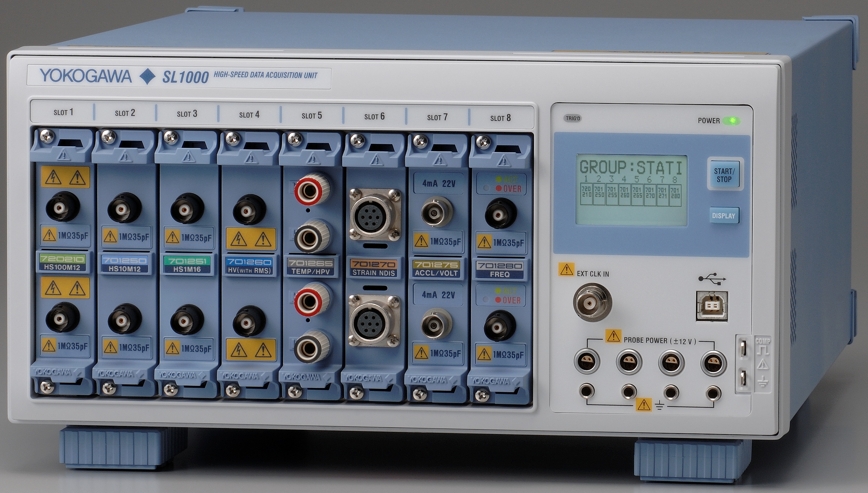Click the 701 280 cell on LCD
The height and width of the screenshot is (493, 868).
pyautogui.click(x=675, y=195)
